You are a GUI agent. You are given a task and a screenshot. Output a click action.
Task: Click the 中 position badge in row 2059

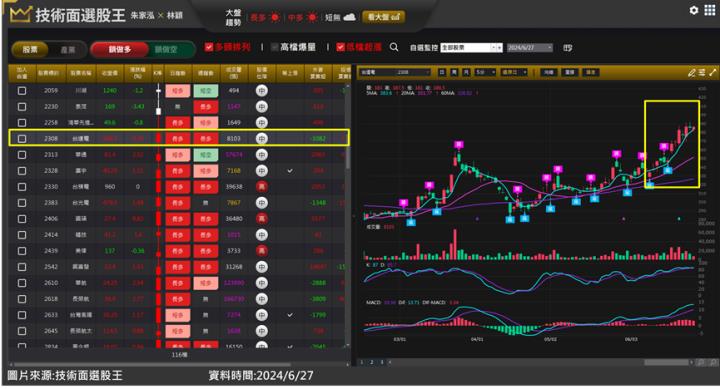[x=261, y=90]
